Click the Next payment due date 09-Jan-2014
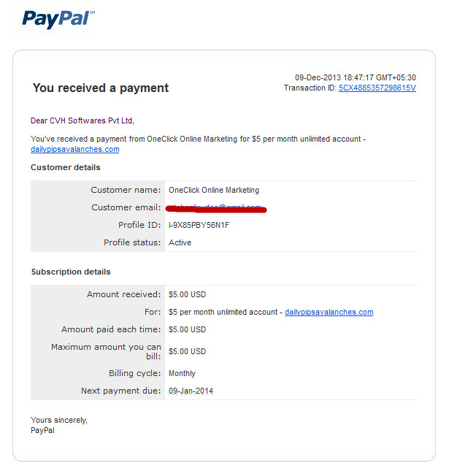The width and height of the screenshot is (476, 471). coord(191,391)
